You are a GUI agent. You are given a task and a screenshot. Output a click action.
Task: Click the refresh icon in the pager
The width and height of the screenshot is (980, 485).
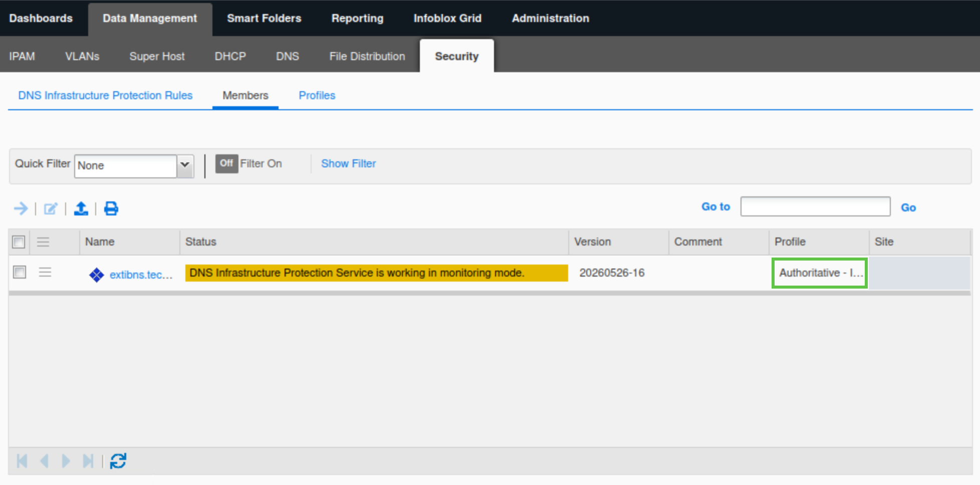click(x=118, y=460)
